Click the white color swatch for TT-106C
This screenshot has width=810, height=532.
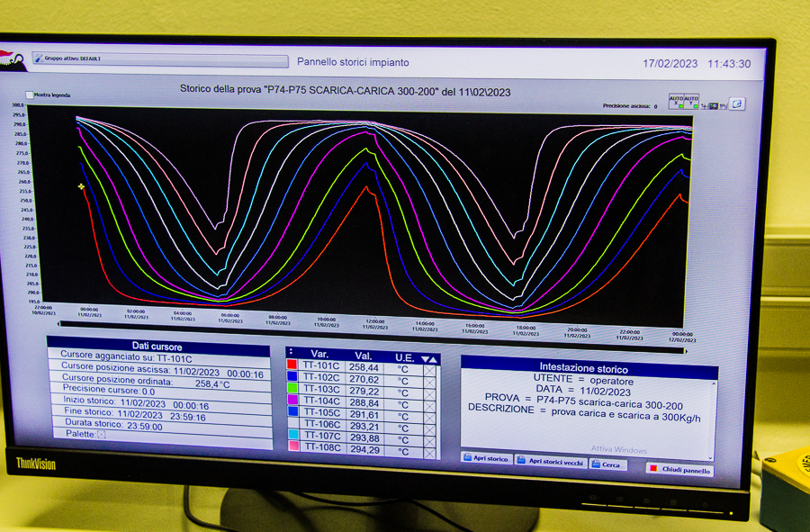(292, 422)
